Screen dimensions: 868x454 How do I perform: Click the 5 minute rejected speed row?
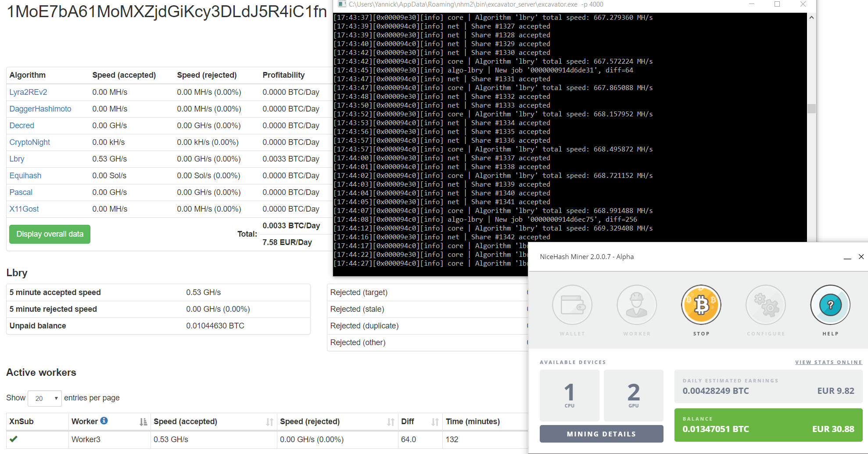pos(158,309)
